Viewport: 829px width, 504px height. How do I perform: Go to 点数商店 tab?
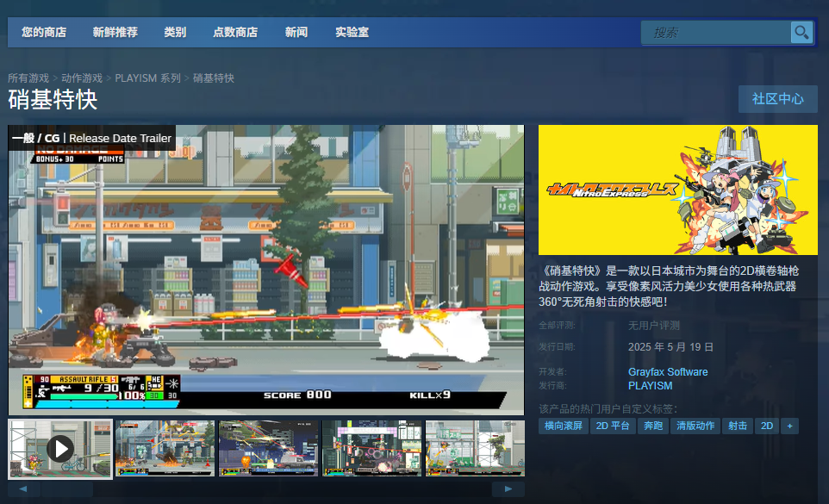click(235, 32)
